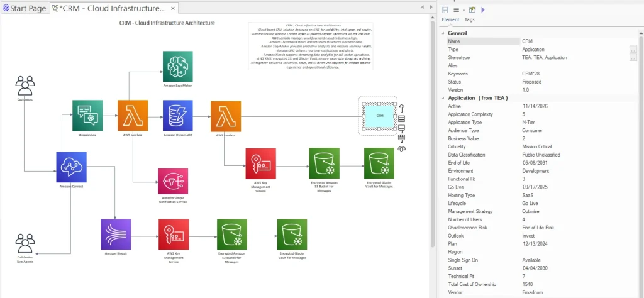Click the Single Sign On value Available
The width and height of the screenshot is (644, 298).
tap(531, 260)
